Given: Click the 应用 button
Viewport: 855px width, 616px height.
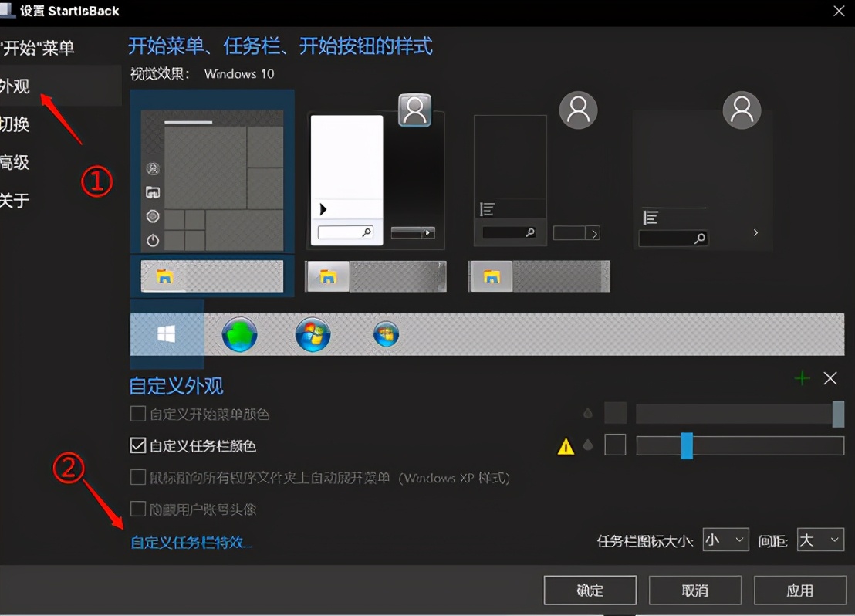Looking at the screenshot, I should pyautogui.click(x=800, y=590).
